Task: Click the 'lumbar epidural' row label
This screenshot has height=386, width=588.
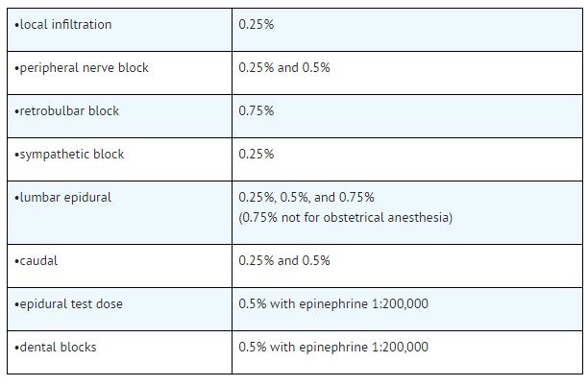Action: [x=65, y=198]
